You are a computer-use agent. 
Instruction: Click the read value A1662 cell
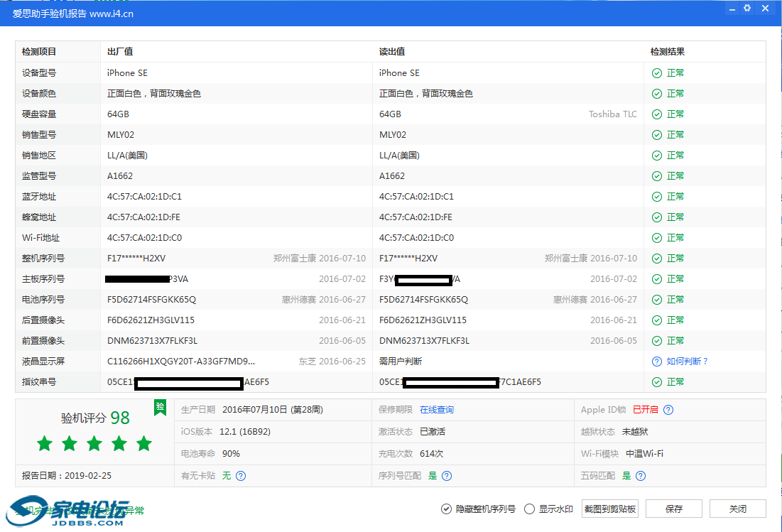[x=392, y=176]
